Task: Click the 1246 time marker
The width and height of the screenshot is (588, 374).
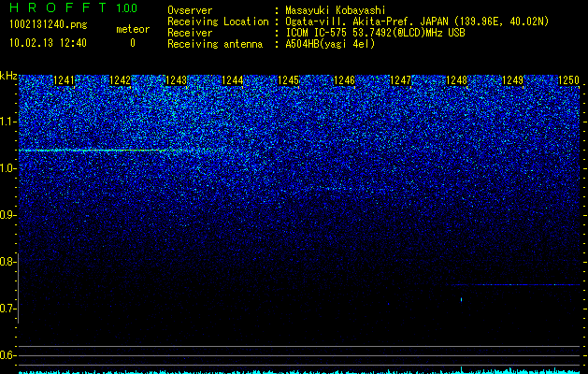Action: pos(344,80)
